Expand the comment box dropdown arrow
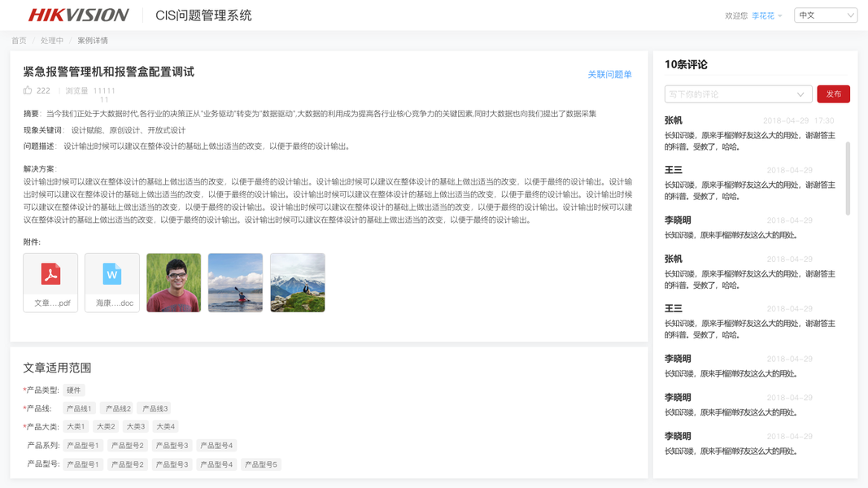 (800, 94)
